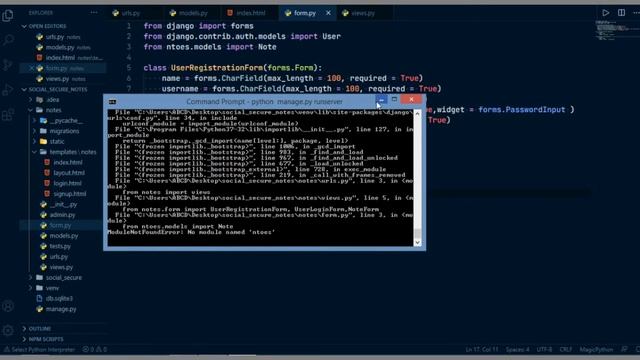The width and height of the screenshot is (640, 360).
Task: Open the Accounts menu in activity bar
Action: 8,306
